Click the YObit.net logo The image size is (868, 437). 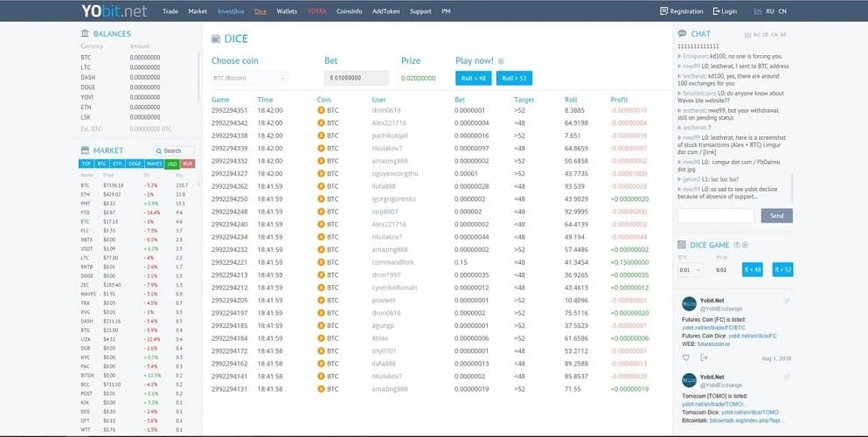tap(114, 11)
